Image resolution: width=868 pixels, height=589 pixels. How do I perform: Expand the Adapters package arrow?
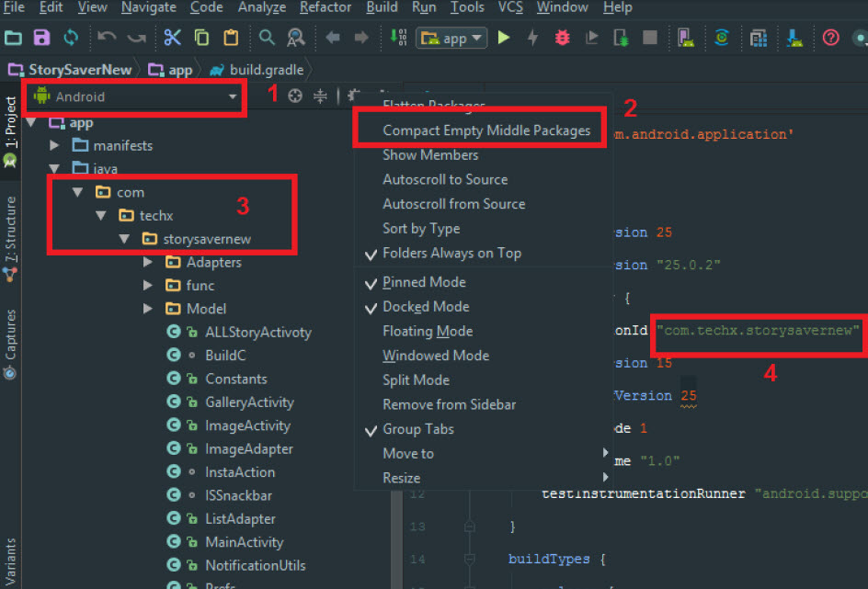(x=148, y=262)
